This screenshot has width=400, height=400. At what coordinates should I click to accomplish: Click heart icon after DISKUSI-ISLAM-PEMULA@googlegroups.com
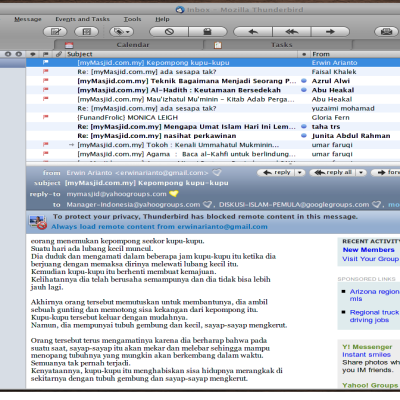pyautogui.click(x=377, y=204)
